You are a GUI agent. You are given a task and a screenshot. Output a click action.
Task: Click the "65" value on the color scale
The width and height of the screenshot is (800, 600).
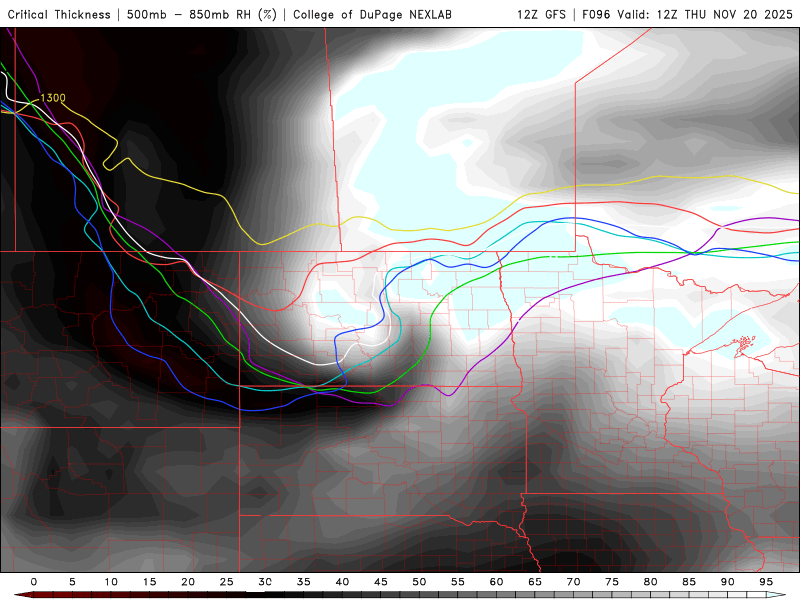point(535,582)
